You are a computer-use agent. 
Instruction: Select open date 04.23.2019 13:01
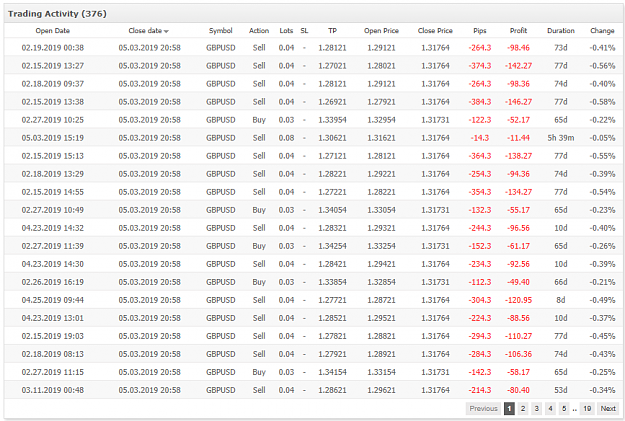[53, 318]
